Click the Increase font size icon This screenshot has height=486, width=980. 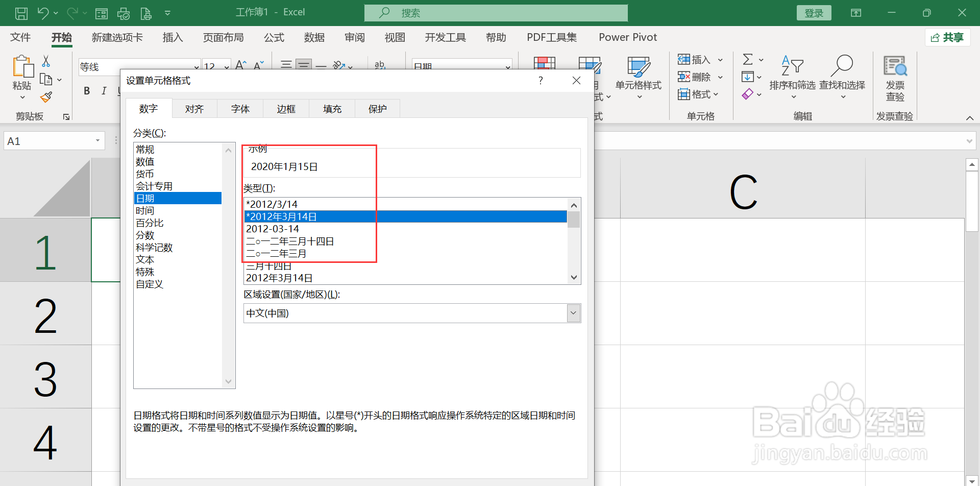point(240,64)
